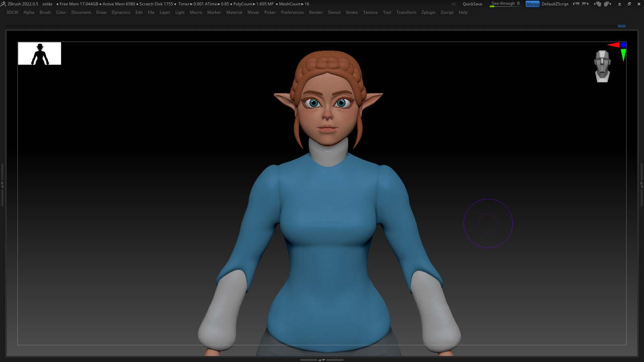Expand the left tray divider
The image size is (644, 362).
click(x=2, y=185)
